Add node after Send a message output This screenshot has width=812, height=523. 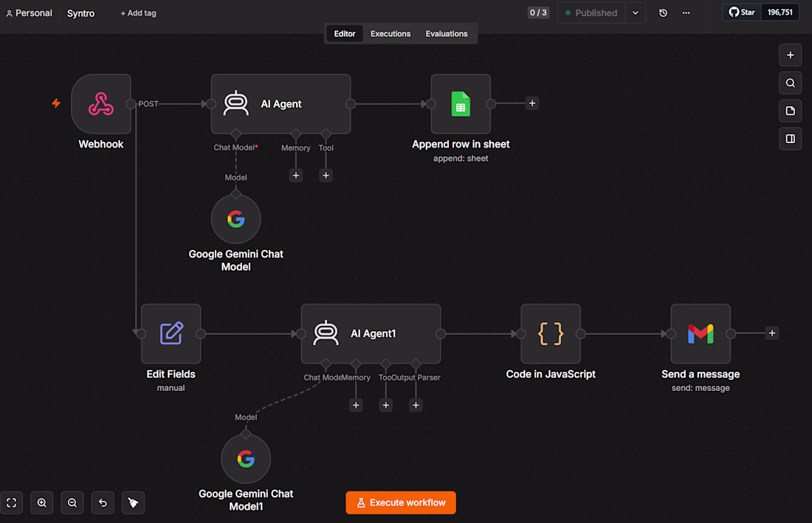[771, 333]
